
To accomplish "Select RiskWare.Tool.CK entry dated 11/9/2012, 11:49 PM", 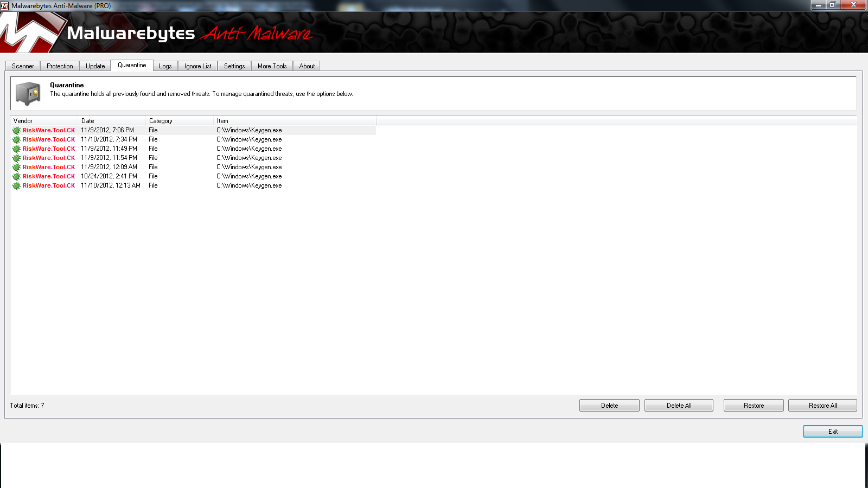I will tap(193, 149).
